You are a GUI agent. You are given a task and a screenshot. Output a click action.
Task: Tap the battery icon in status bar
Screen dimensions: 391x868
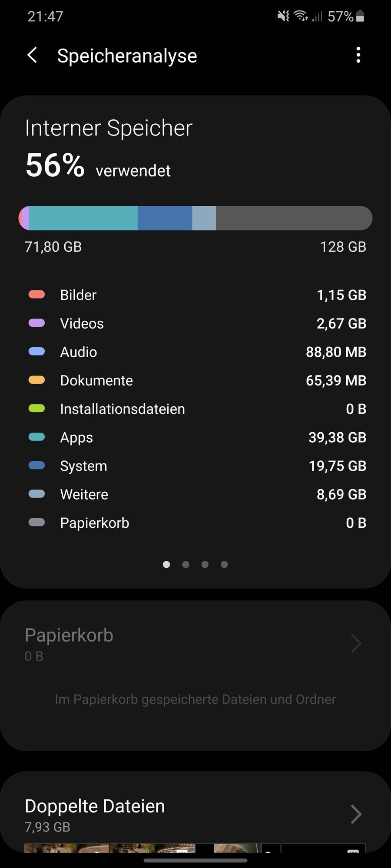[x=360, y=16]
